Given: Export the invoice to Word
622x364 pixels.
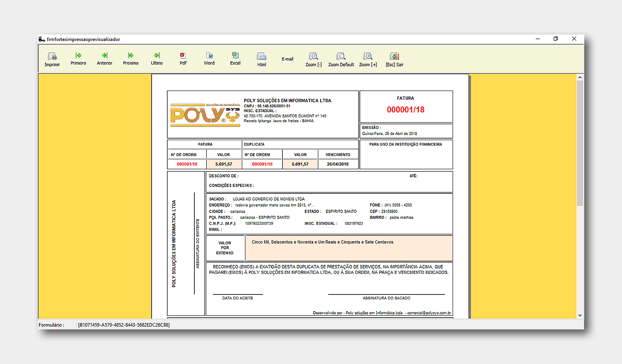Looking at the screenshot, I should [209, 59].
